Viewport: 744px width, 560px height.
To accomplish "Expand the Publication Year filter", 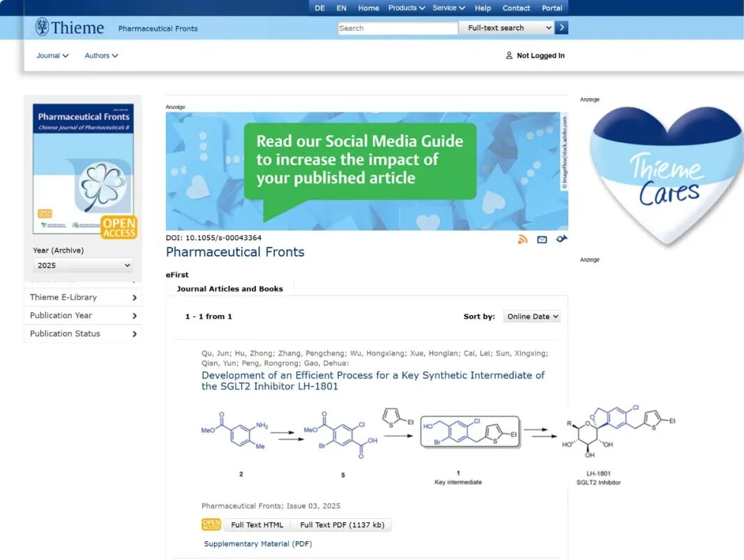I will 83,316.
